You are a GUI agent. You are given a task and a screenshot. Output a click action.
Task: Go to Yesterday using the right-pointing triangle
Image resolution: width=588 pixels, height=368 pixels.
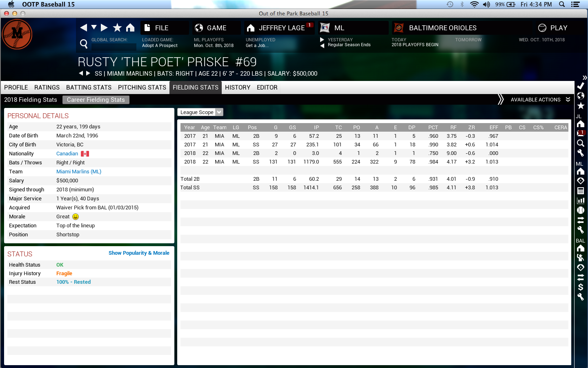[x=322, y=40]
